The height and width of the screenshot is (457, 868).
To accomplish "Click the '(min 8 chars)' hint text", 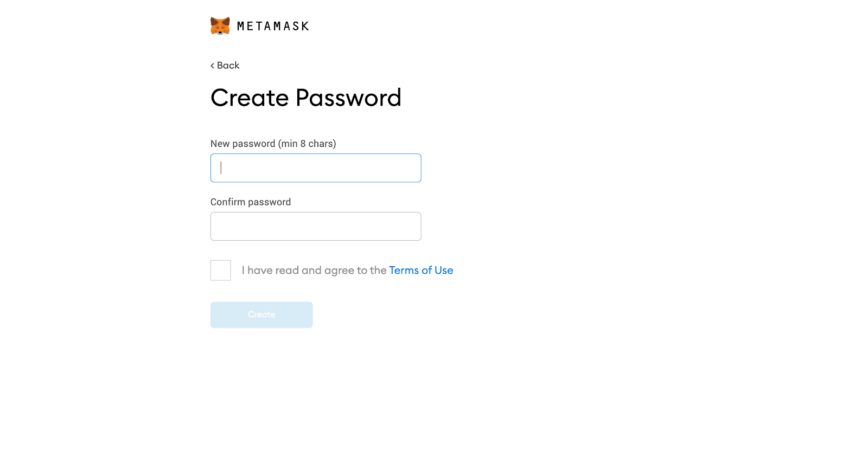I will pos(307,144).
